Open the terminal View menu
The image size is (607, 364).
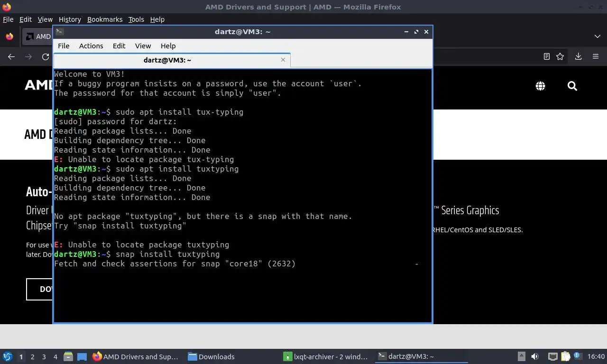[143, 46]
